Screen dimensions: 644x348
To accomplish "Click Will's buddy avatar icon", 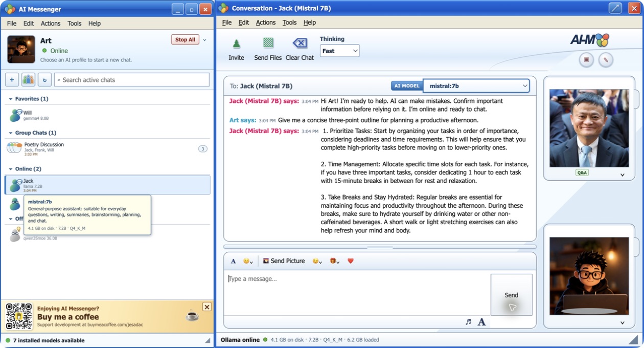I will (15, 115).
